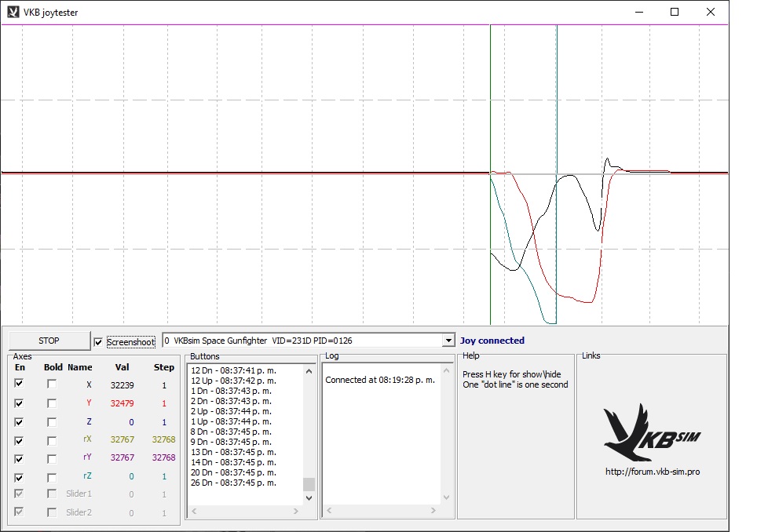Select the '12 Dn - 08:37:41' button entry

point(233,370)
